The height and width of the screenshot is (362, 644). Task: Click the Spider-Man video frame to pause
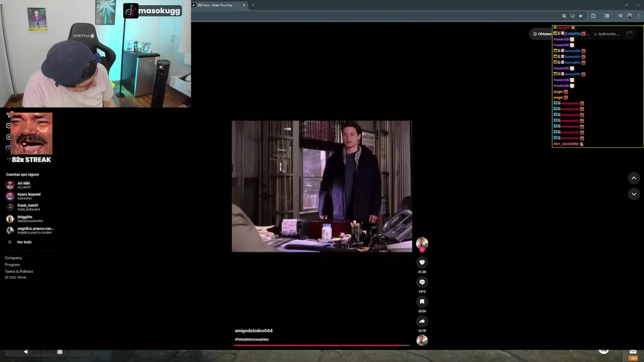pos(321,186)
